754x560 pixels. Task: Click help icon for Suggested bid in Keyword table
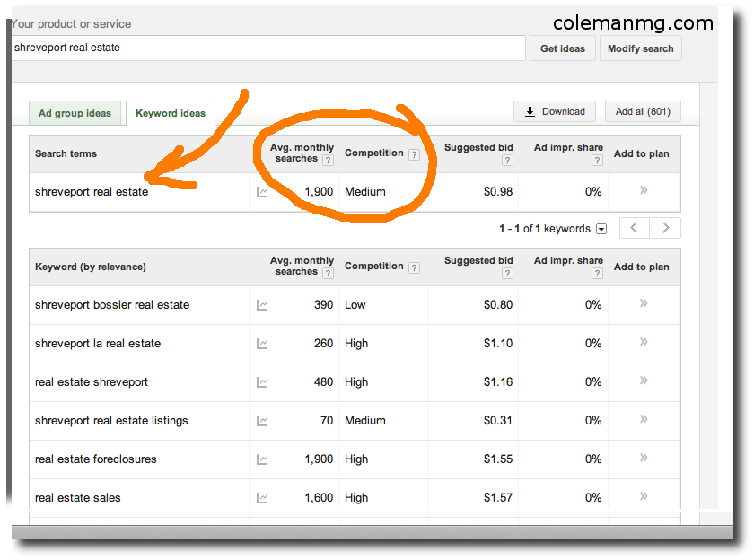[507, 273]
